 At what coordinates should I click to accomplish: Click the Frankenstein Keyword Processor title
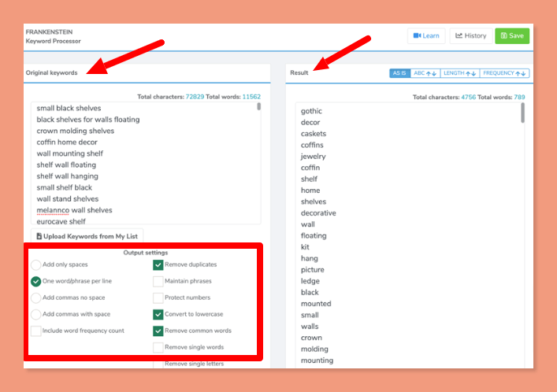click(53, 36)
